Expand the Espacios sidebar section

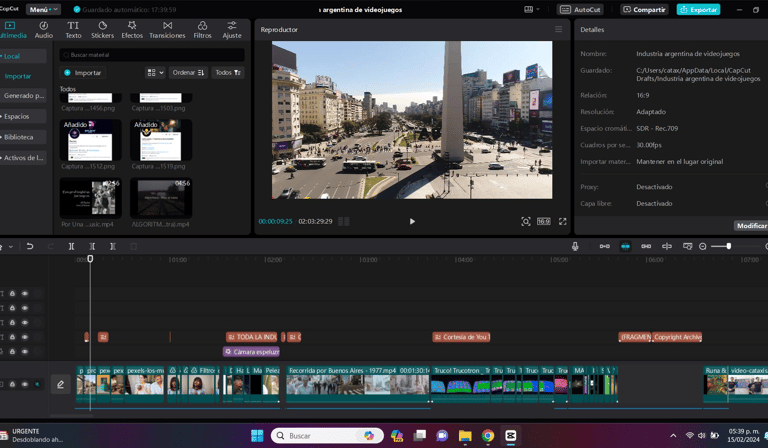coord(23,117)
